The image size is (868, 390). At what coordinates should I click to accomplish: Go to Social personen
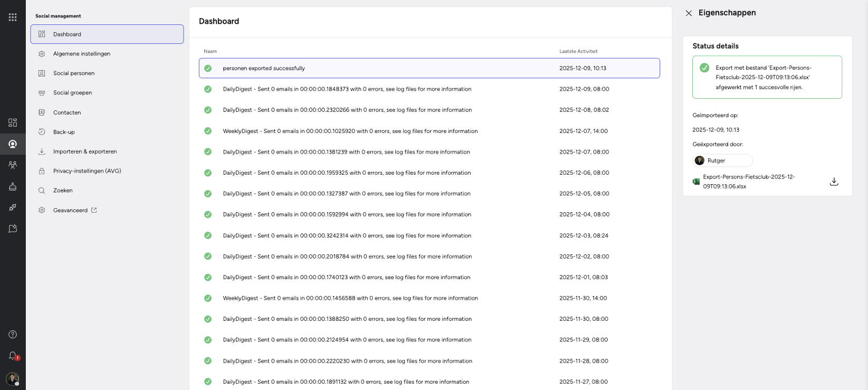click(107, 73)
